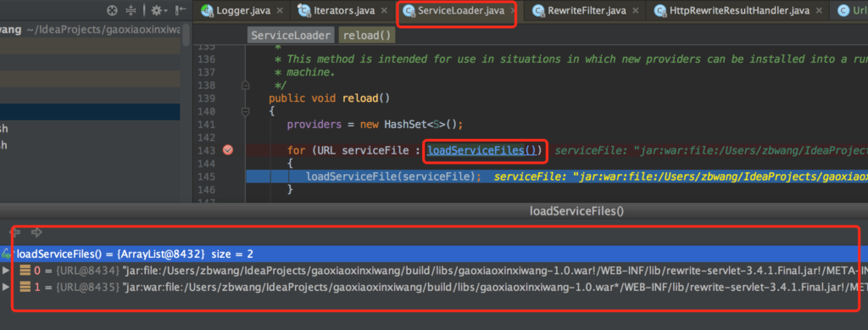Toggle code folding marker at line 138
The width and height of the screenshot is (868, 330).
[x=245, y=86]
